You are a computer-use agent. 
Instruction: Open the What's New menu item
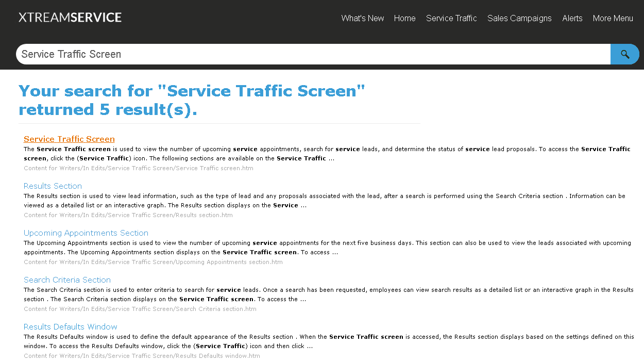point(362,18)
